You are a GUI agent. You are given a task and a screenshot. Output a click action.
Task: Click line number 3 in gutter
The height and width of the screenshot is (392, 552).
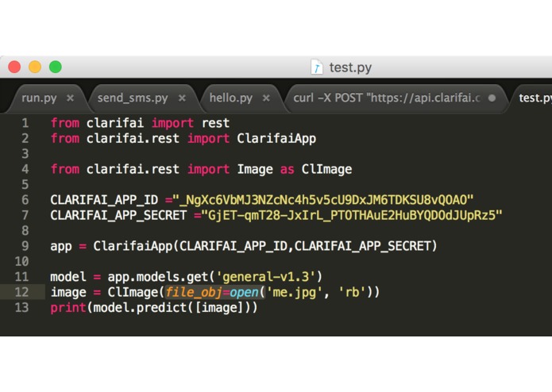25,154
